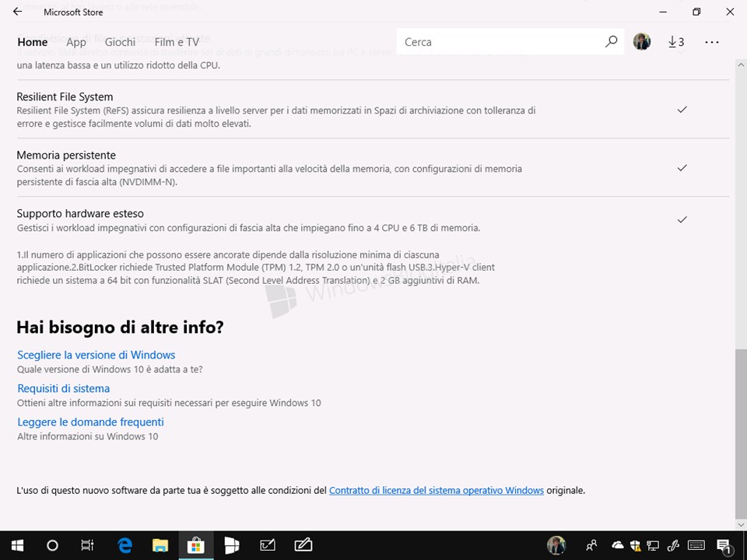The image size is (747, 560).
Task: Open Action Center notifications icon
Action: click(724, 546)
